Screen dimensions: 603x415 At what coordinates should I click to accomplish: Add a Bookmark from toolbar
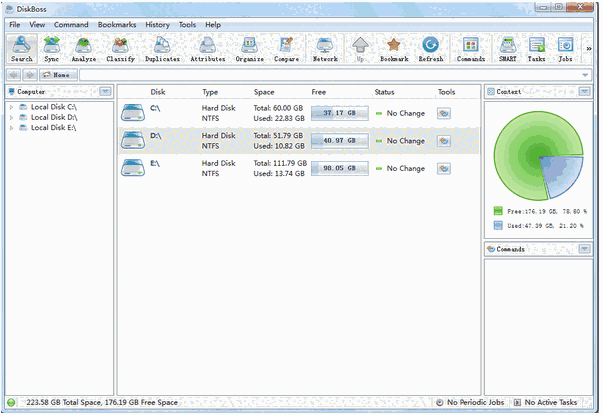pos(394,48)
